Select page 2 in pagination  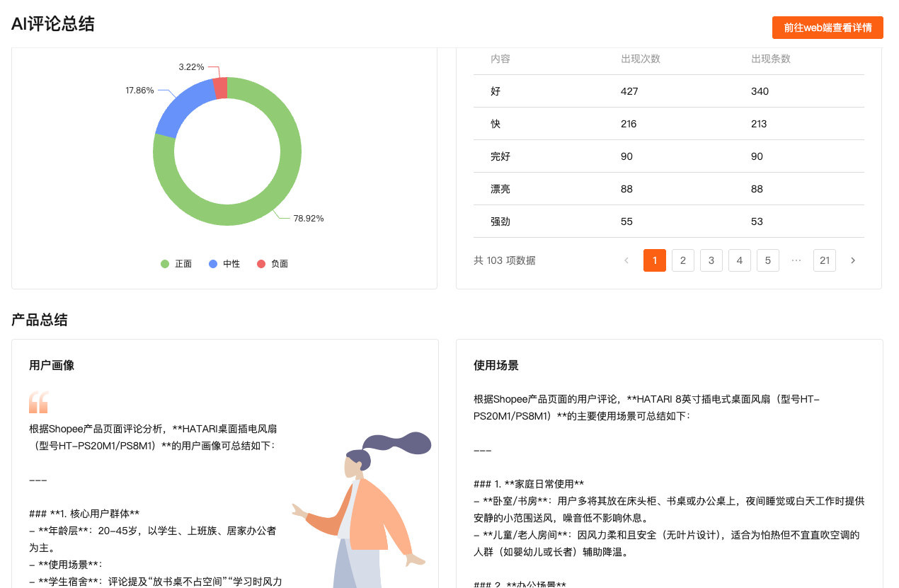tap(682, 260)
